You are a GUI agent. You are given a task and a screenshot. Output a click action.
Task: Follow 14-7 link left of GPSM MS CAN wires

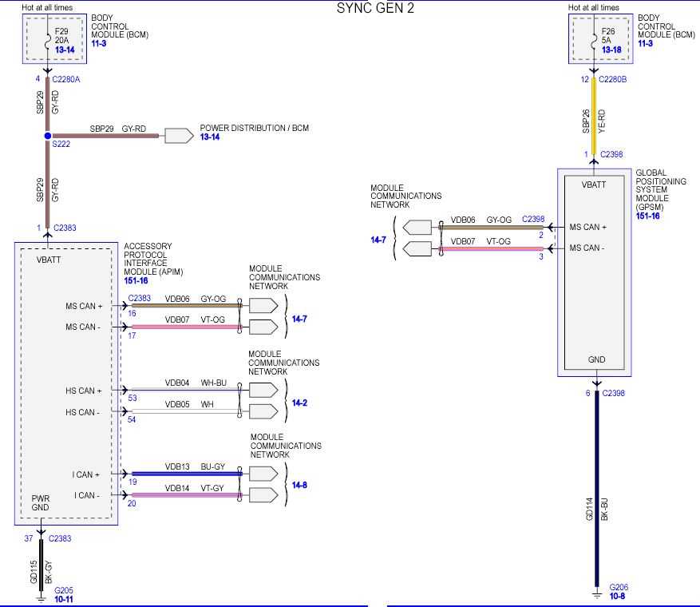378,240
